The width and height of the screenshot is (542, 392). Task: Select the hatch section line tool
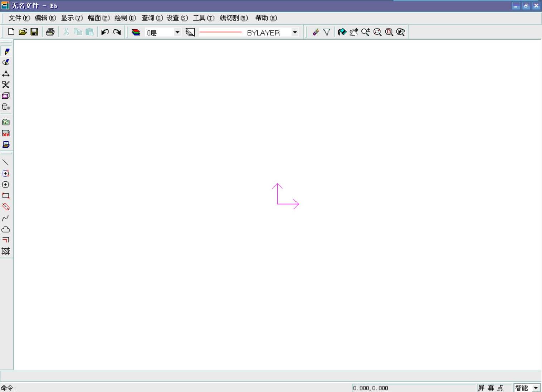pyautogui.click(x=6, y=251)
